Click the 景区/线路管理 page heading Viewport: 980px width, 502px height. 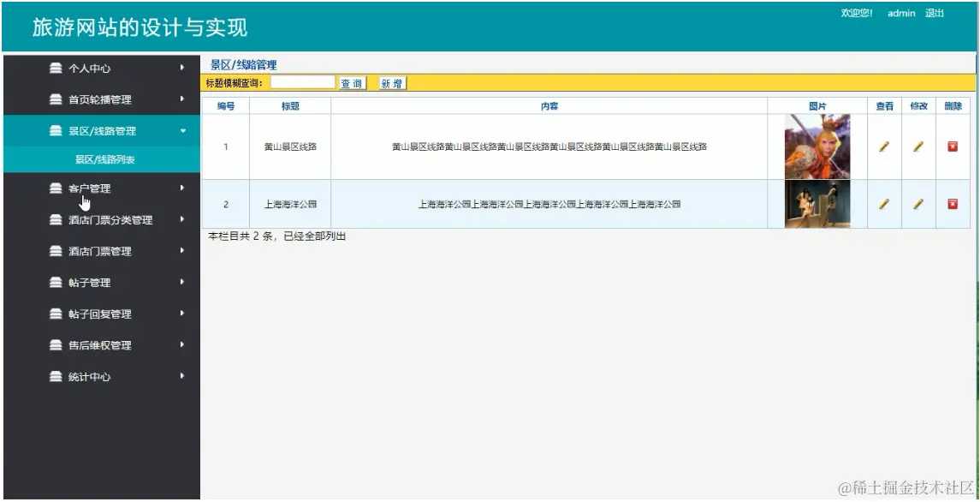[243, 64]
